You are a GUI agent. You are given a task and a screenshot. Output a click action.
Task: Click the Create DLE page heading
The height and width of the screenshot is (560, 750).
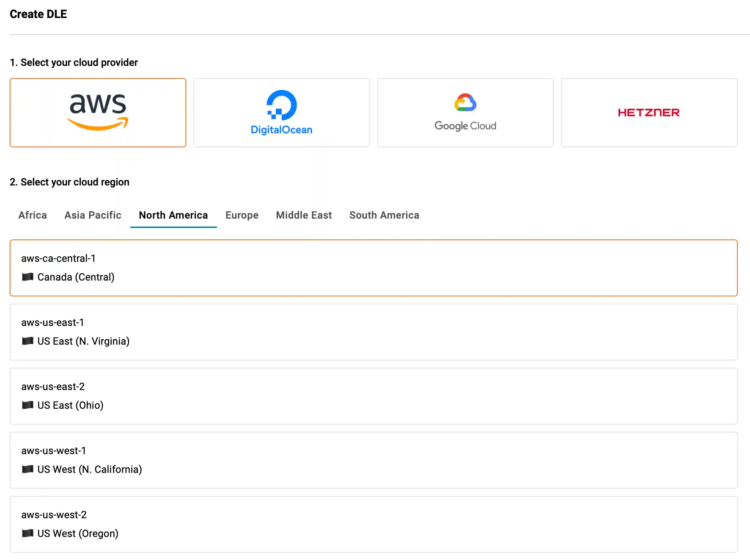38,14
